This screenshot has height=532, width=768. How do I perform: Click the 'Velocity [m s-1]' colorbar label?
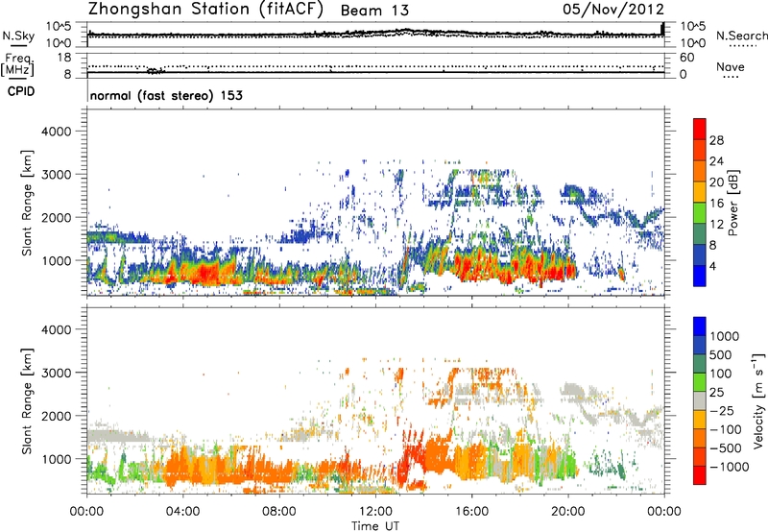[758, 400]
